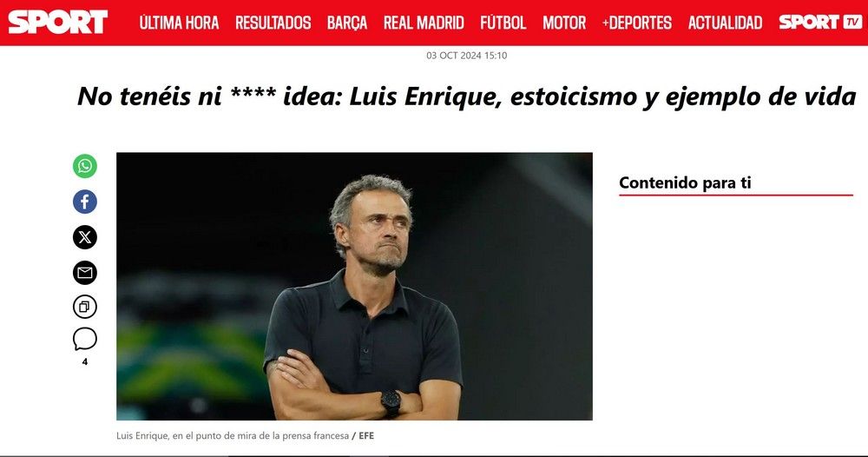Navigate to REAL MADRID section
868x457 pixels.
424,23
